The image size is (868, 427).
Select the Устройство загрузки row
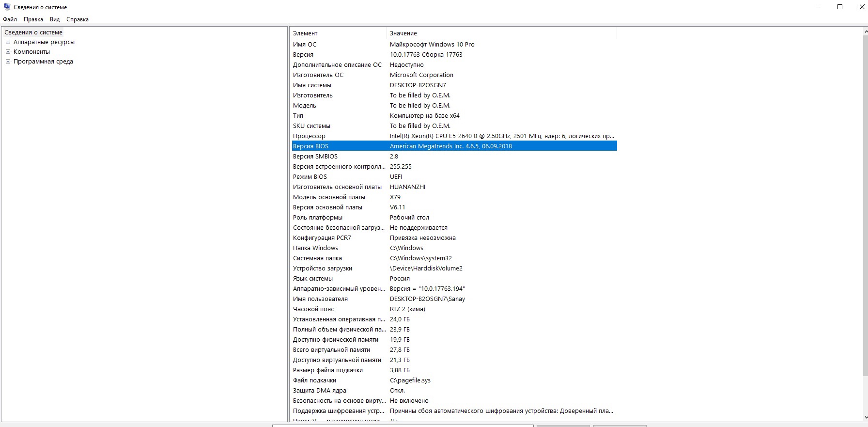coord(453,269)
